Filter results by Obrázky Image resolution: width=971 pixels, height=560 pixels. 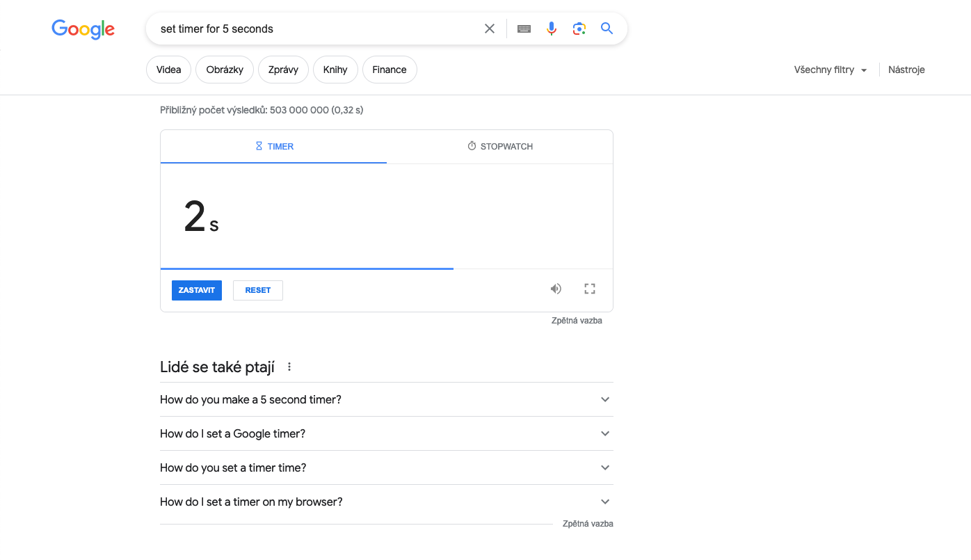click(225, 70)
